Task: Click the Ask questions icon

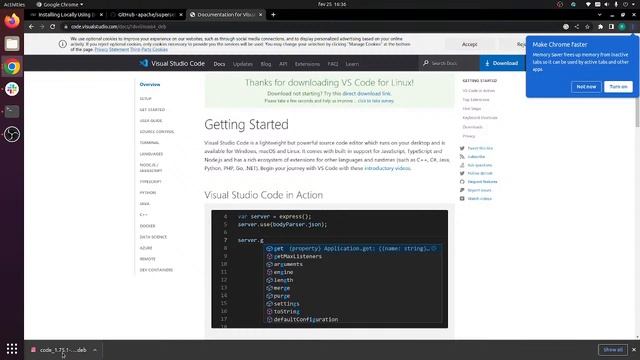Action: point(462,165)
